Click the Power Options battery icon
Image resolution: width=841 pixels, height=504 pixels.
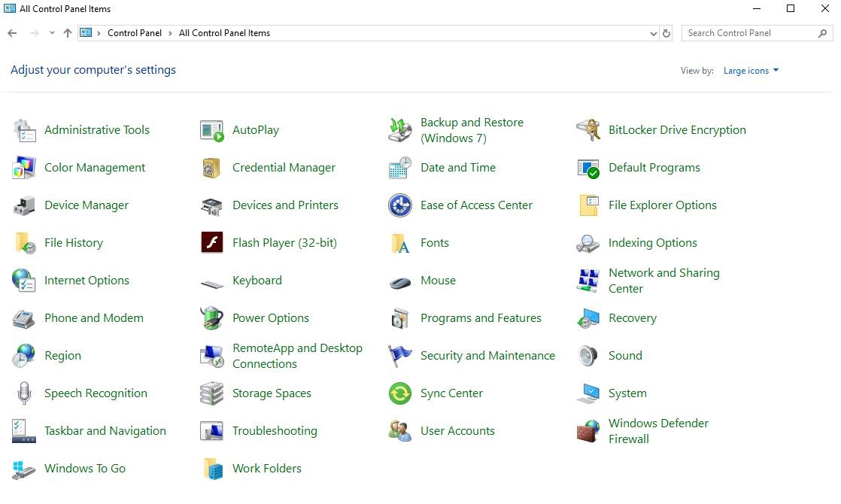(x=212, y=318)
